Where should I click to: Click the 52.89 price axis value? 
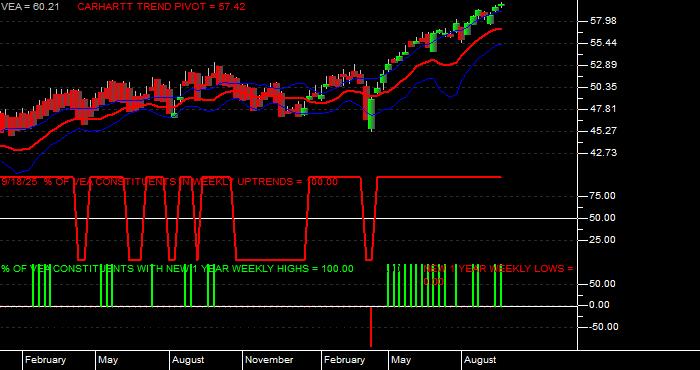[x=604, y=65]
